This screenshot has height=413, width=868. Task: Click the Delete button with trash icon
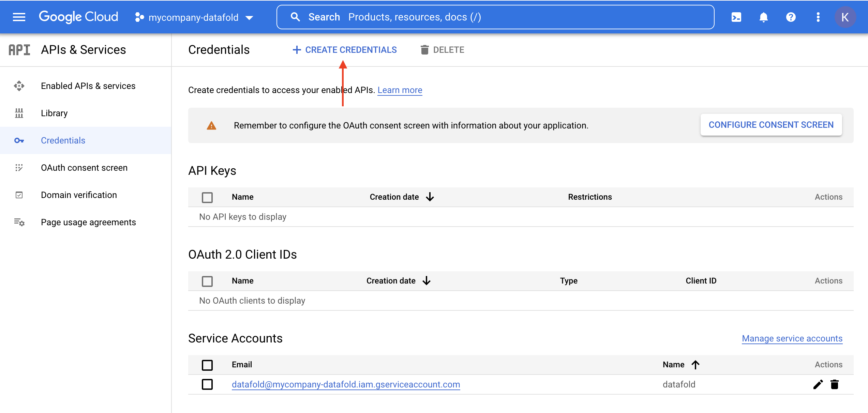(442, 50)
